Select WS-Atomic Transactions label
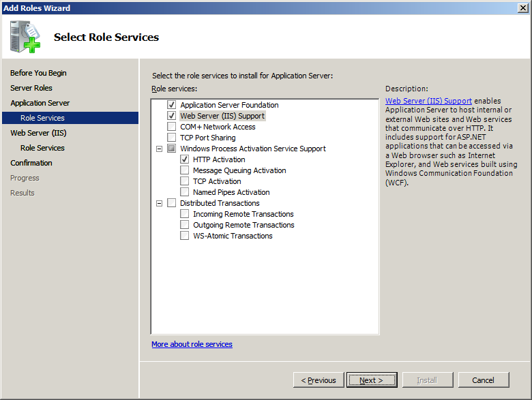The image size is (532, 400). pos(233,236)
